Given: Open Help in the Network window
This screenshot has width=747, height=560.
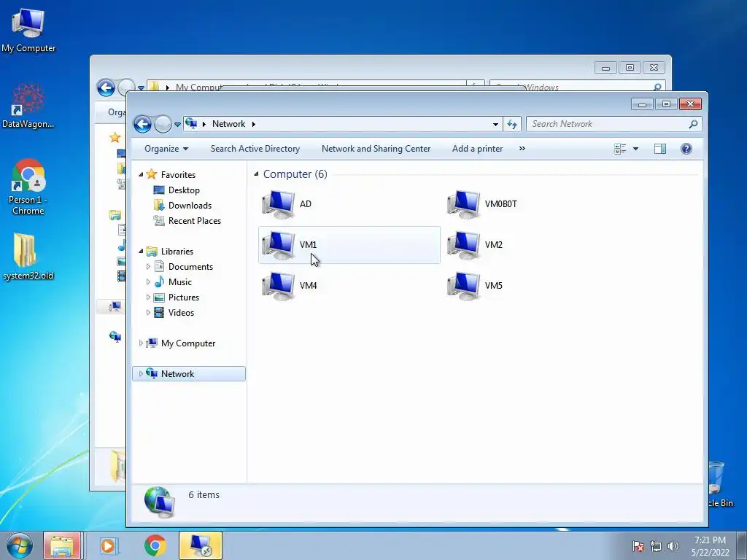Looking at the screenshot, I should (x=686, y=149).
